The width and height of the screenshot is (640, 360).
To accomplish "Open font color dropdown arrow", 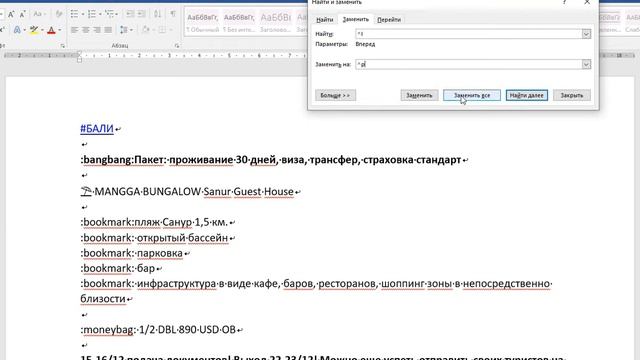I will pos(60,30).
